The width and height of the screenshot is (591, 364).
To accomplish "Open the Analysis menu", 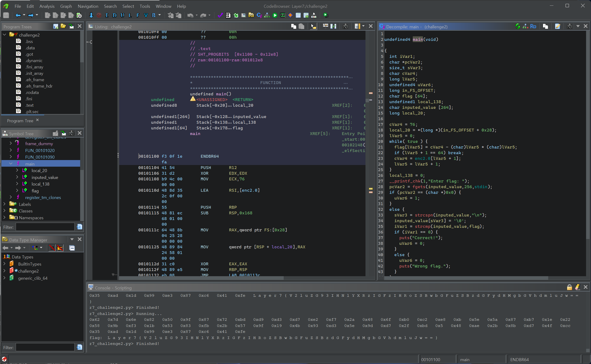I will coord(47,6).
